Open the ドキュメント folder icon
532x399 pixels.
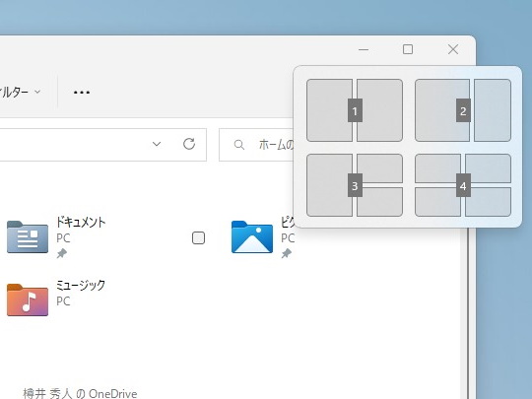click(28, 236)
